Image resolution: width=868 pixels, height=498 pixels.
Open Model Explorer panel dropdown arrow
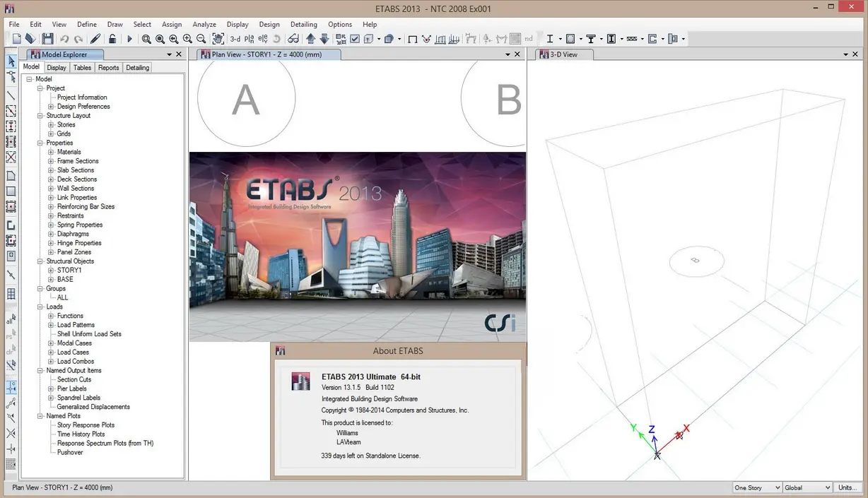170,54
